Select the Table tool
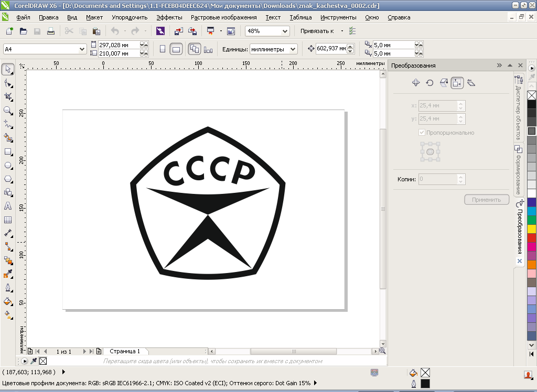 pos(8,220)
